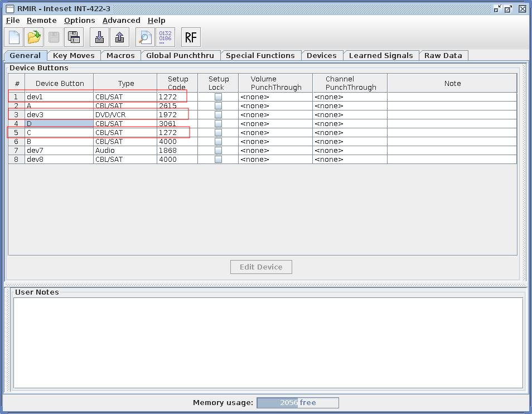The image size is (532, 414).
Task: Click inside the User Notes text area
Action: [268, 343]
